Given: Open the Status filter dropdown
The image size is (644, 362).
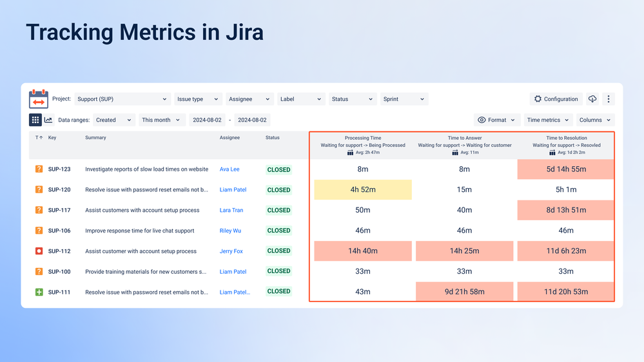Looking at the screenshot, I should (x=353, y=99).
